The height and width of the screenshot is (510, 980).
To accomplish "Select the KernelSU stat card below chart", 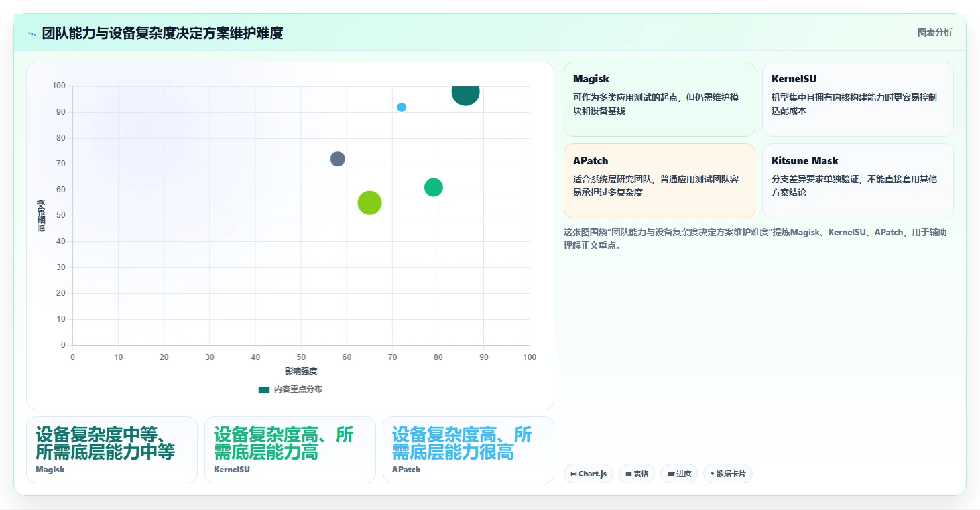I will pyautogui.click(x=290, y=450).
